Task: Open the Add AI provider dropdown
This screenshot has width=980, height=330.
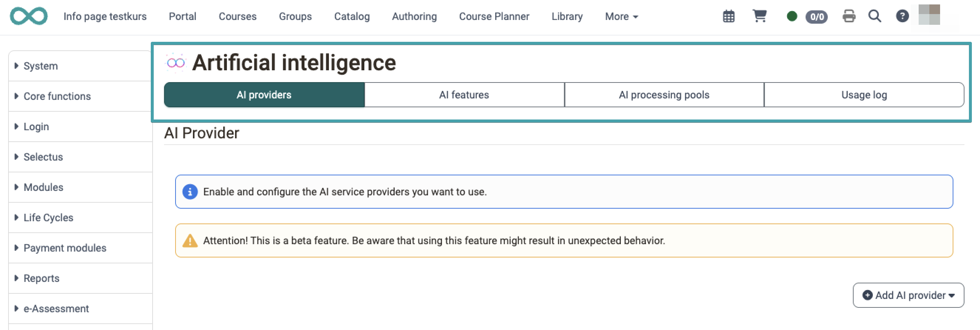Action: pyautogui.click(x=908, y=295)
